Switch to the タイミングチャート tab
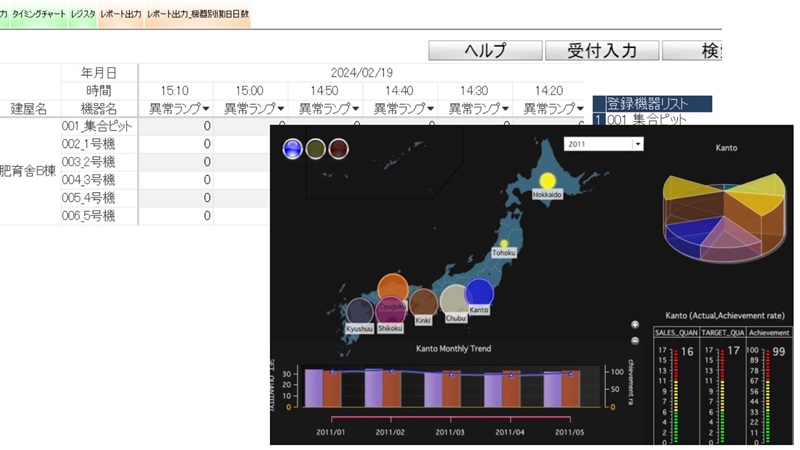 40,15
